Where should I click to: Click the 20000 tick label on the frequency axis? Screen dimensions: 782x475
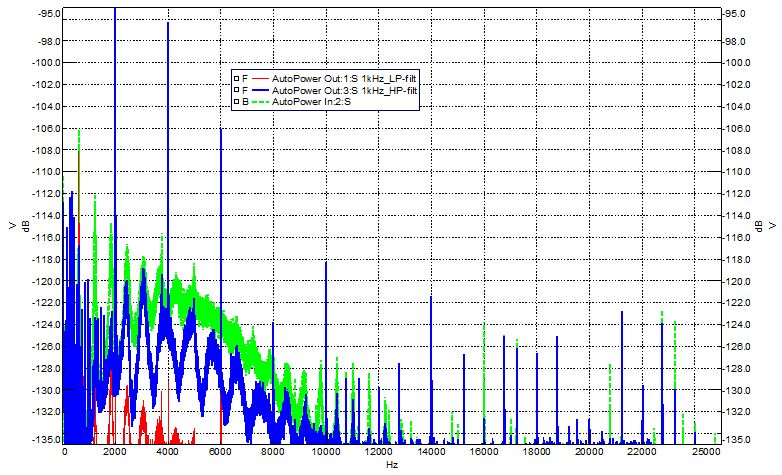(589, 452)
